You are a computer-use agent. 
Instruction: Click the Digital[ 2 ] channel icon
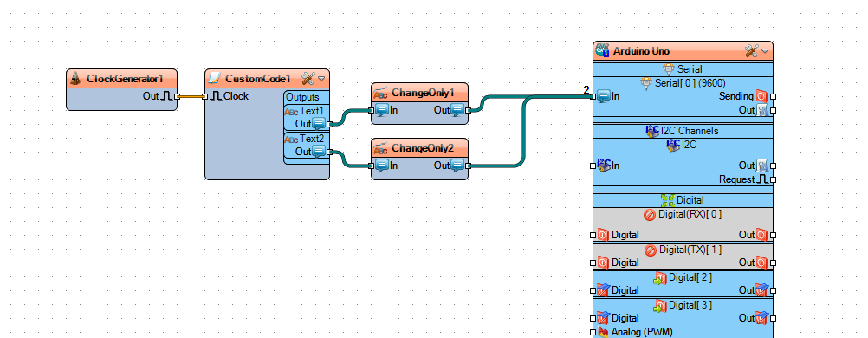(660, 277)
